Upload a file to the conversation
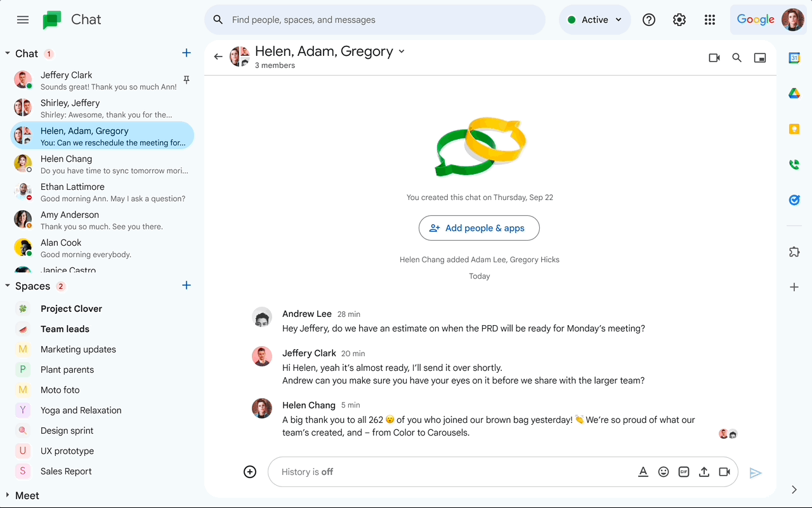 [x=704, y=472]
